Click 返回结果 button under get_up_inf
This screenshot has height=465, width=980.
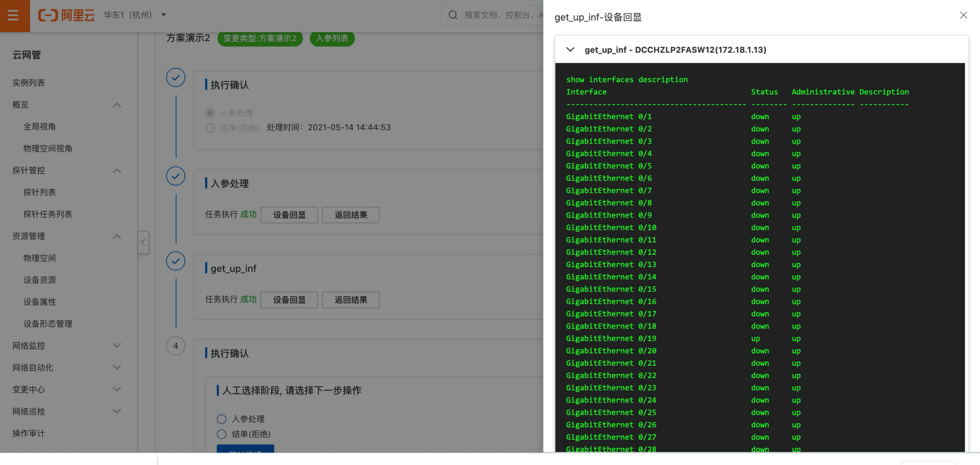tap(350, 300)
